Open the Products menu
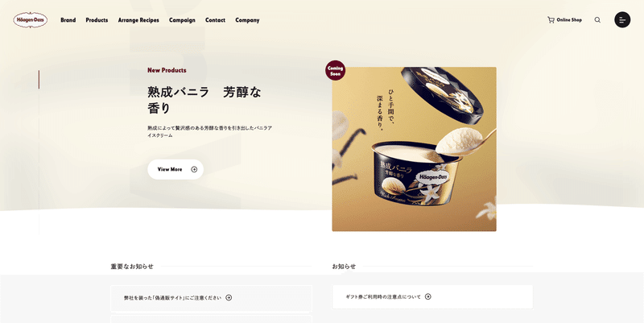The image size is (644, 323). [97, 19]
